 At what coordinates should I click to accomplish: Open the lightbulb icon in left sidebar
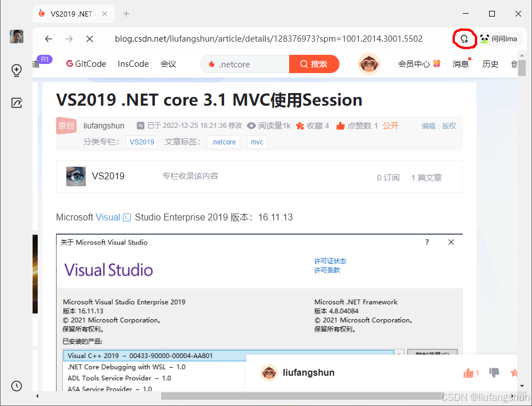(x=17, y=70)
